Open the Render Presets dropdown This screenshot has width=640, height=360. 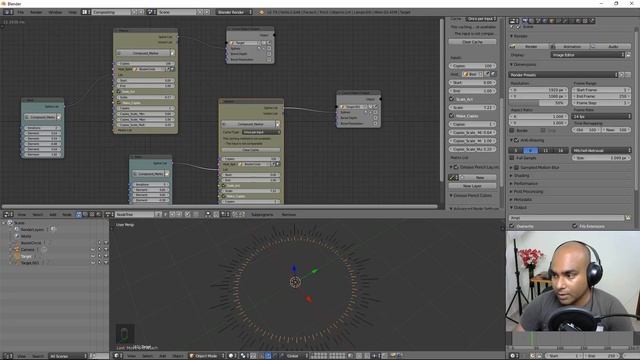563,75
